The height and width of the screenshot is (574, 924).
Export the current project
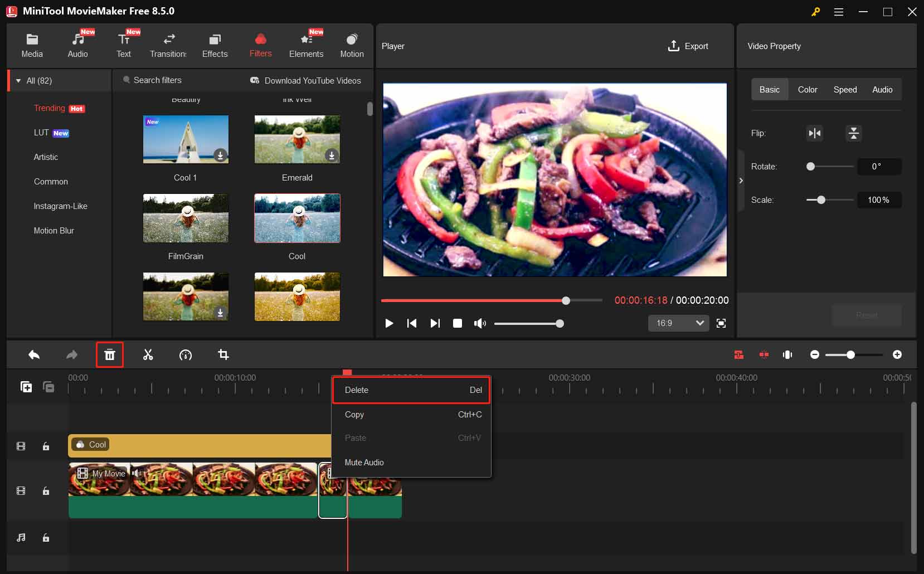click(688, 46)
